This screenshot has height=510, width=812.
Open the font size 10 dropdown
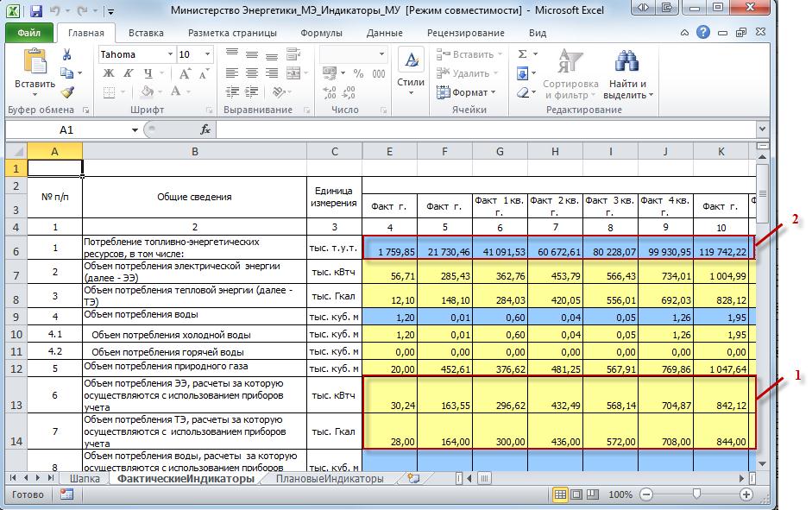pyautogui.click(x=207, y=54)
